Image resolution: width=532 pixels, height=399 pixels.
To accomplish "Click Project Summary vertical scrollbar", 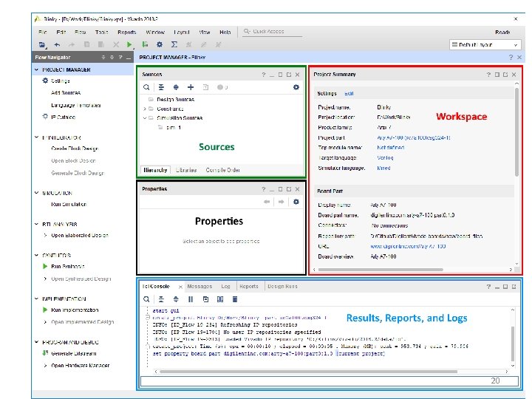I will click(516, 132).
